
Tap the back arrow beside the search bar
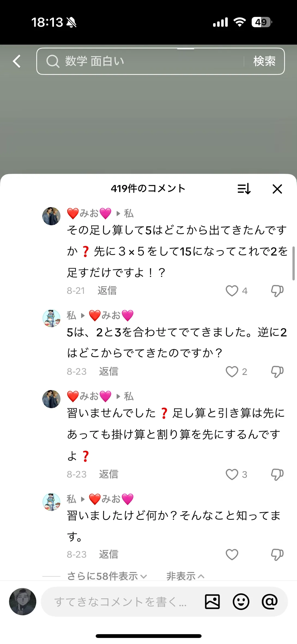click(x=17, y=61)
